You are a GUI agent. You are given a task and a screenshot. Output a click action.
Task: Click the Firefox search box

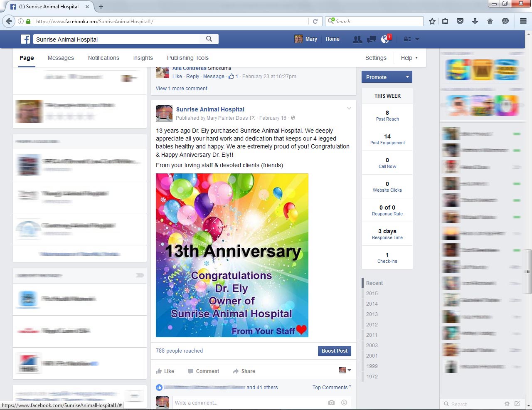coord(374,21)
